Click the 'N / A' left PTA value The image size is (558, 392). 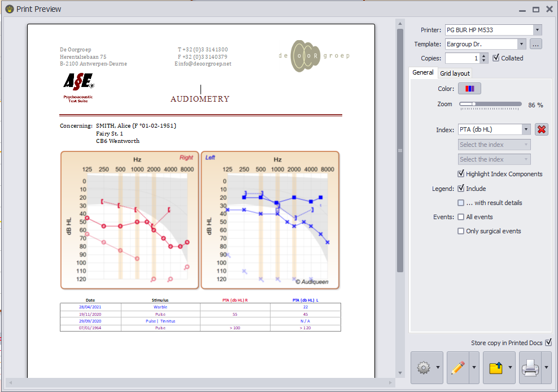tap(306, 321)
